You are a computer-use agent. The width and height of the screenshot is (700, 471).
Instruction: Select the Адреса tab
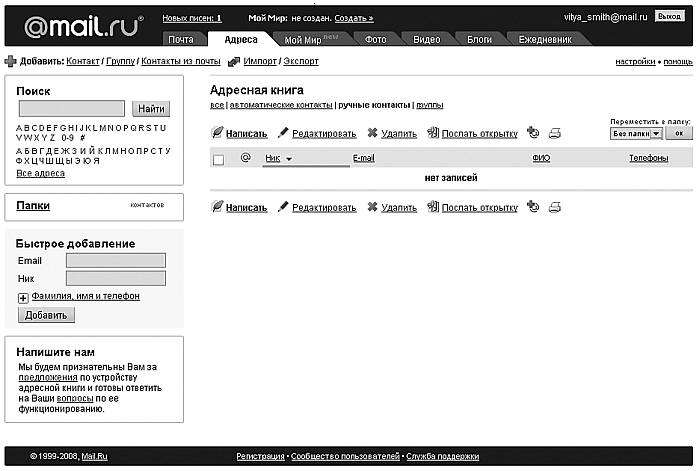pos(241,39)
